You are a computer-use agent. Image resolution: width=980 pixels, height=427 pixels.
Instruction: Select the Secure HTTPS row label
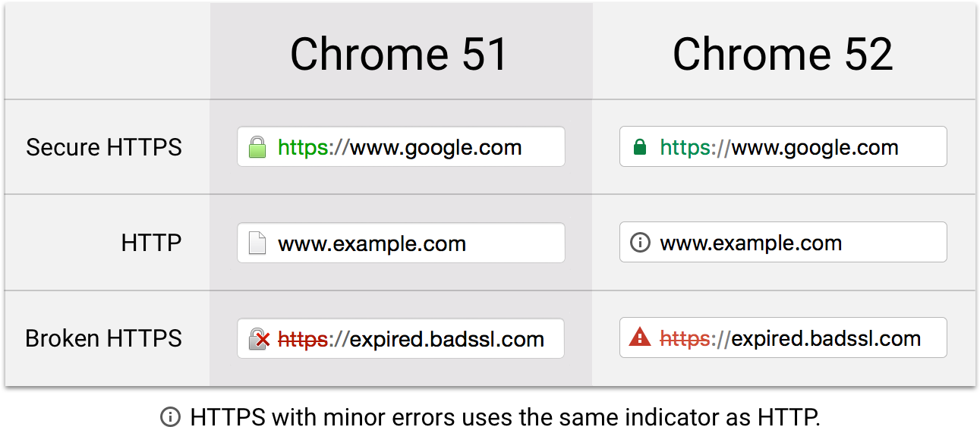coord(104,147)
